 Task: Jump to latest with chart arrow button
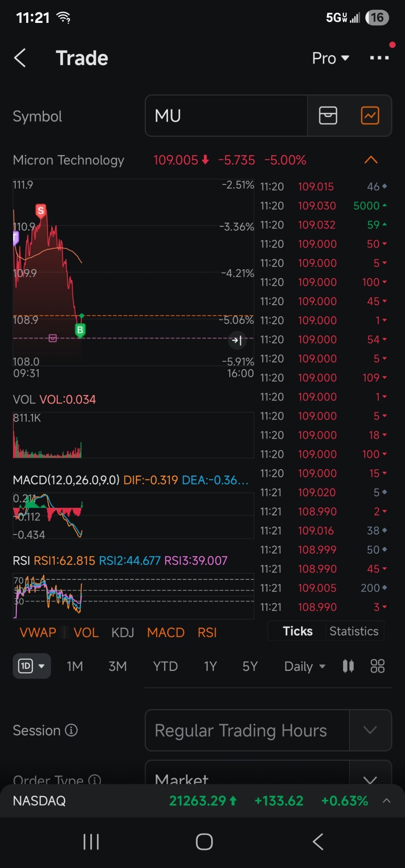pos(237,340)
